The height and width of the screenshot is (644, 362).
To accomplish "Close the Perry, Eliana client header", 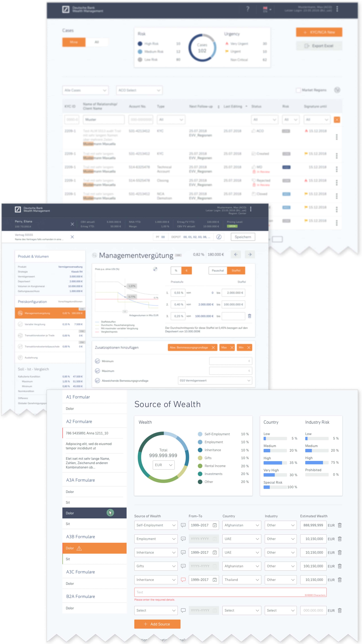I will tap(72, 224).
